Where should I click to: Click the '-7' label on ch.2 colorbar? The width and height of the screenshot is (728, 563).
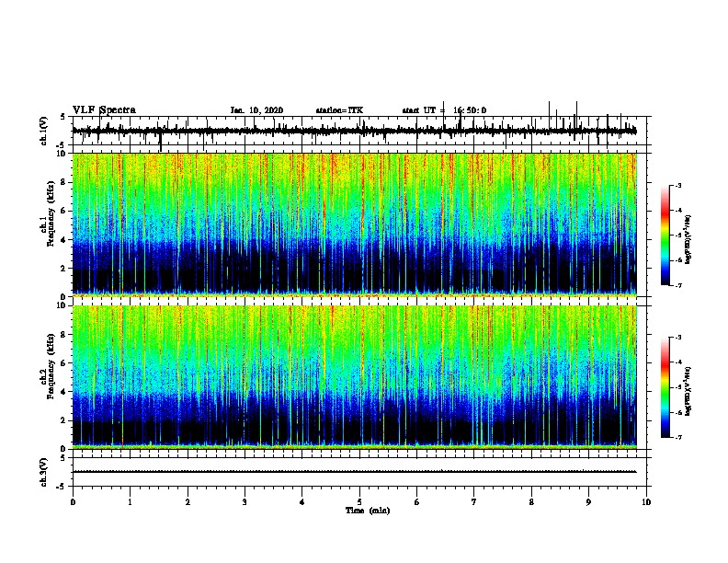coord(677,438)
